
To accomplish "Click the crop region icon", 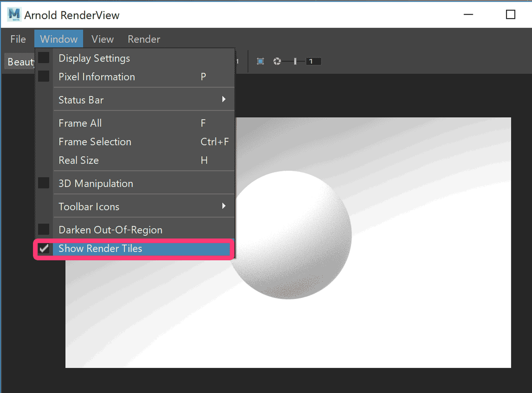I will [x=260, y=61].
